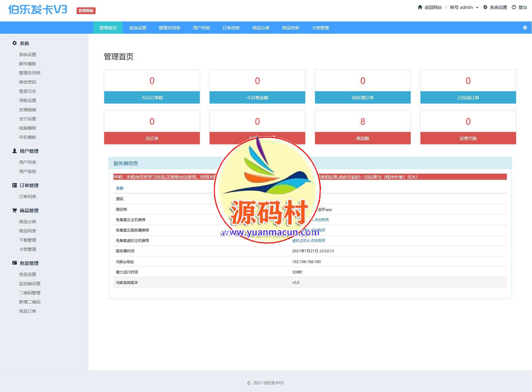Open 登录日志 from the sidebar
This screenshot has height=392, width=532.
(x=28, y=91)
